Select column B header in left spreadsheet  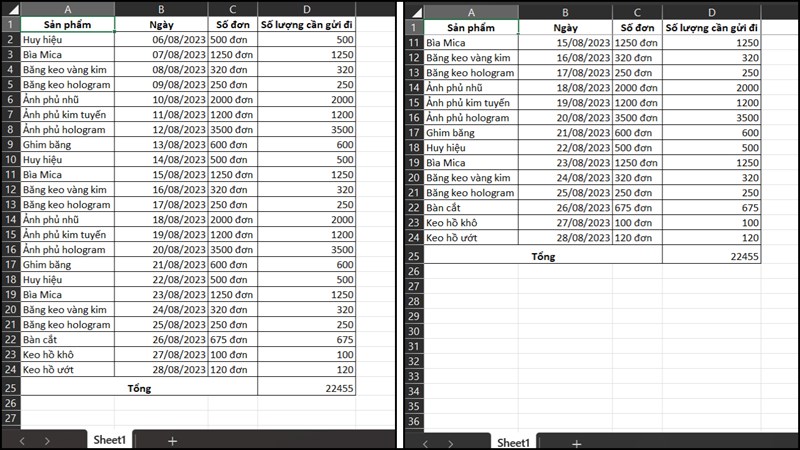pos(161,9)
